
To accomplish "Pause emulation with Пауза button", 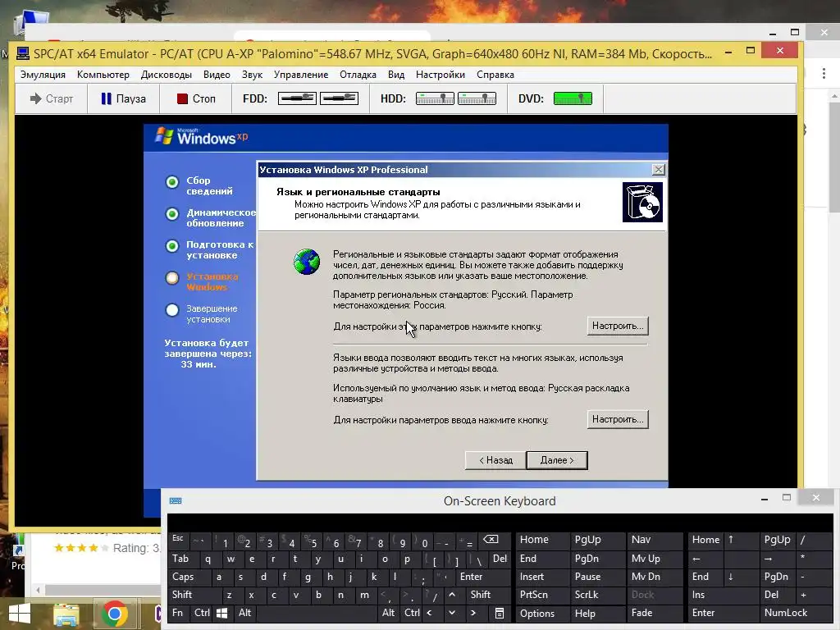I will click(124, 98).
